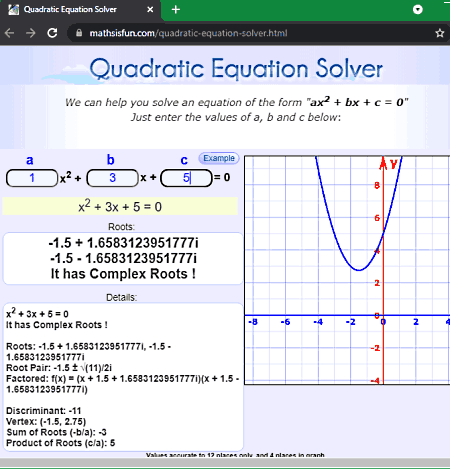Edit coefficient b input field
Screen dimensions: 450x469
112,178
